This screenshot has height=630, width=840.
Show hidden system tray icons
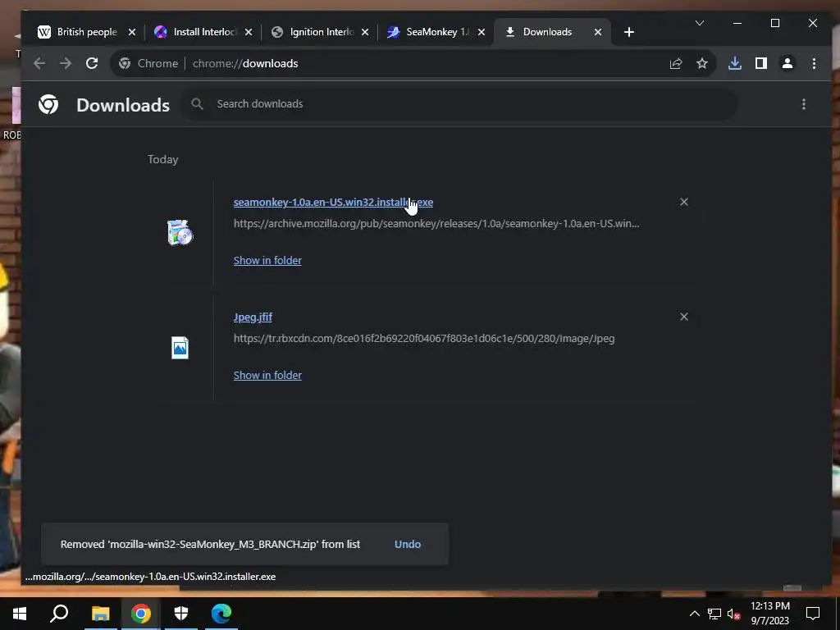pos(694,614)
